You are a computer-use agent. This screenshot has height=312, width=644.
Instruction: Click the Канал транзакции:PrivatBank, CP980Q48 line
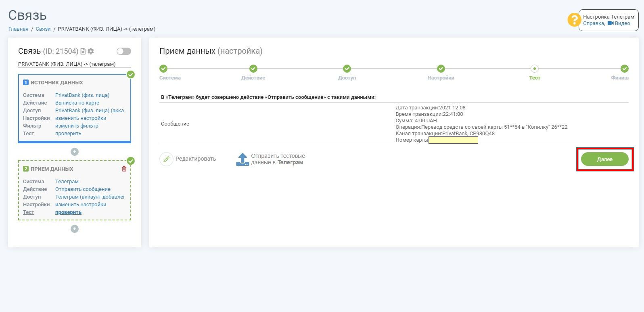click(x=445, y=134)
